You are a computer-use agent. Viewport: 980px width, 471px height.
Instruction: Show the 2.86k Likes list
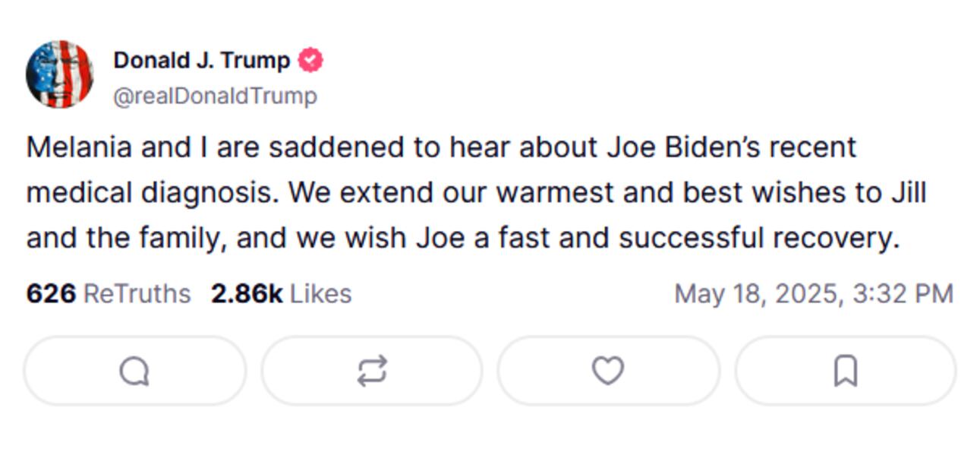(x=281, y=293)
